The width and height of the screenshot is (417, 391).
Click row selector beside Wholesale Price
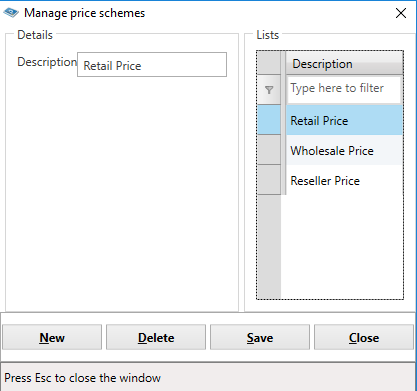[x=269, y=150]
